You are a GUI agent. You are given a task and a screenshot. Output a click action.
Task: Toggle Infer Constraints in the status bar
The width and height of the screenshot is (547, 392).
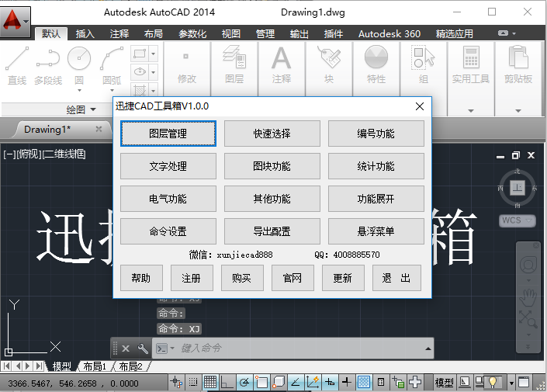176,382
